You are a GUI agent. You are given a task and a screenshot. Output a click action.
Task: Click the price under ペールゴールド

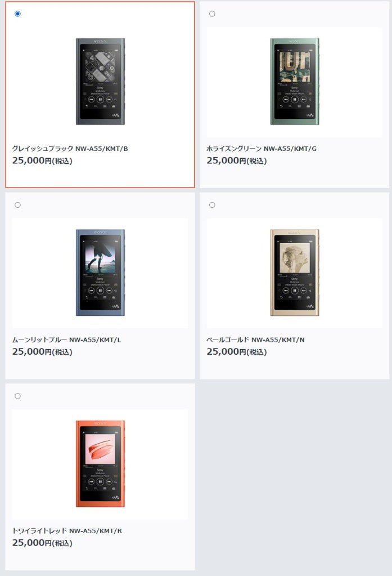click(237, 351)
